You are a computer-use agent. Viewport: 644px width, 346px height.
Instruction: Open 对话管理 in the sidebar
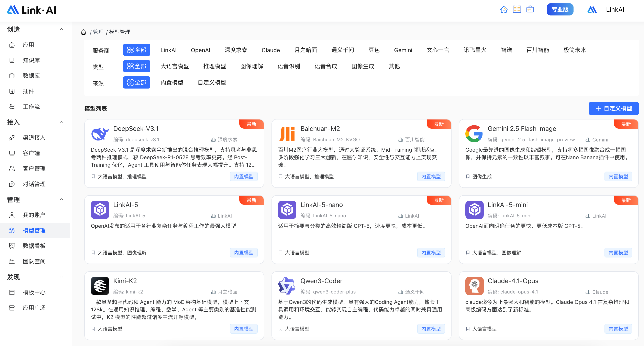tap(35, 184)
